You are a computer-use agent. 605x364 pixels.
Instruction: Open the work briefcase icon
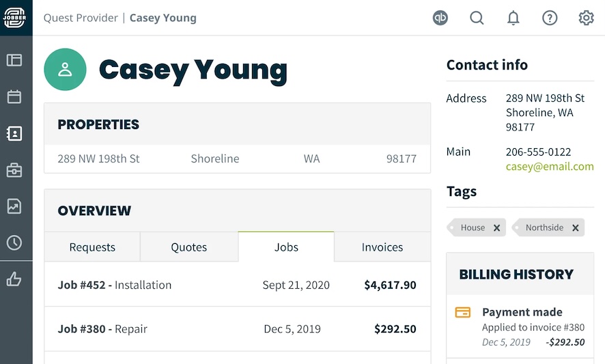coord(14,170)
